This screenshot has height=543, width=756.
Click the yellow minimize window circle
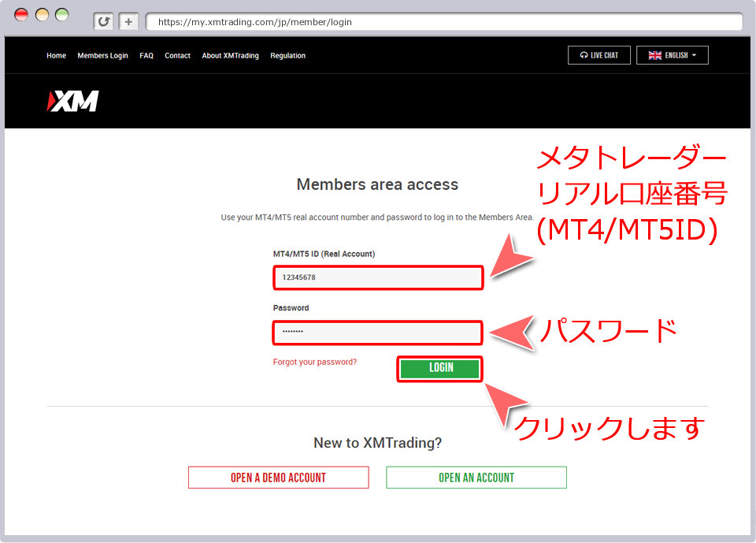tap(42, 15)
